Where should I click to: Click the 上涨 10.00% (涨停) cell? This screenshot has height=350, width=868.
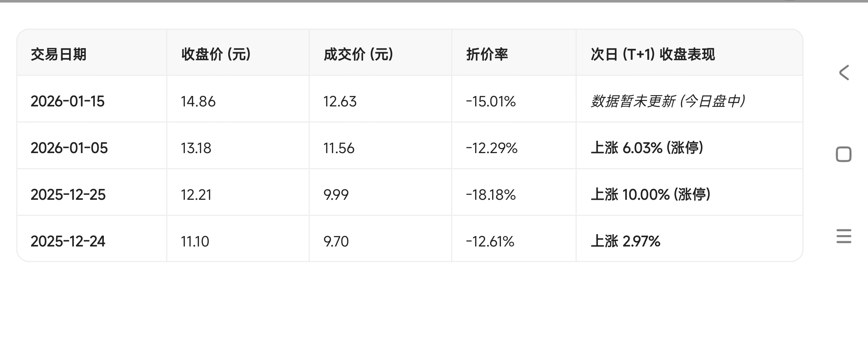tap(650, 195)
